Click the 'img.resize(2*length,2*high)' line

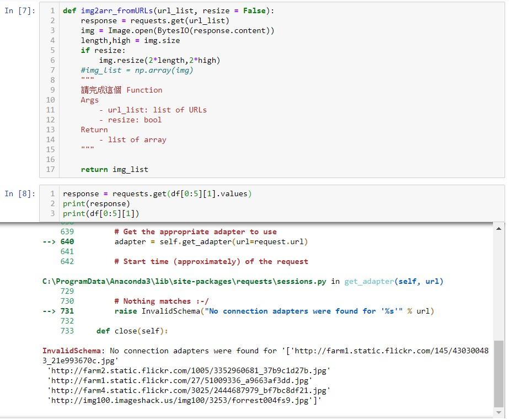[x=159, y=61]
